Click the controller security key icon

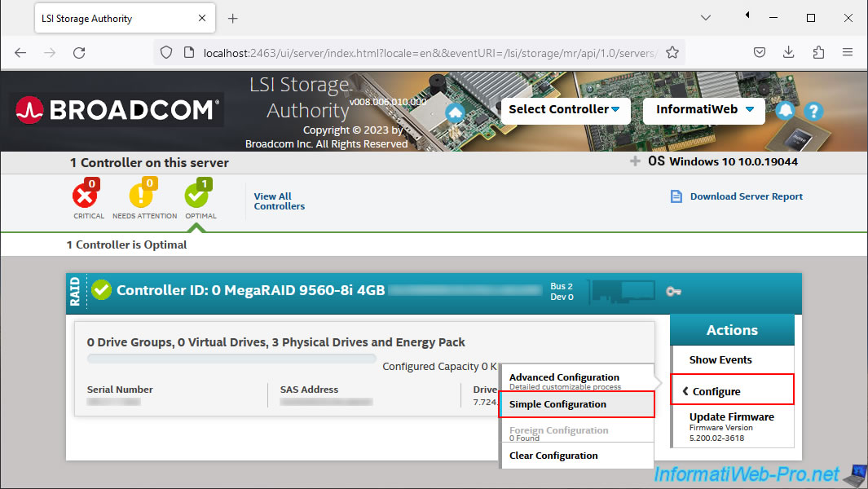(673, 291)
